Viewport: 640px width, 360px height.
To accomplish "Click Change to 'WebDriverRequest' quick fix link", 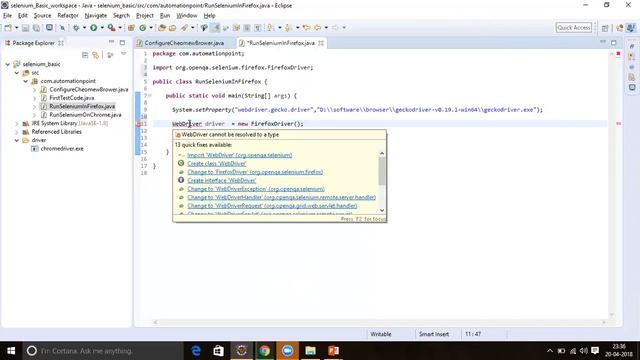I will (x=272, y=206).
